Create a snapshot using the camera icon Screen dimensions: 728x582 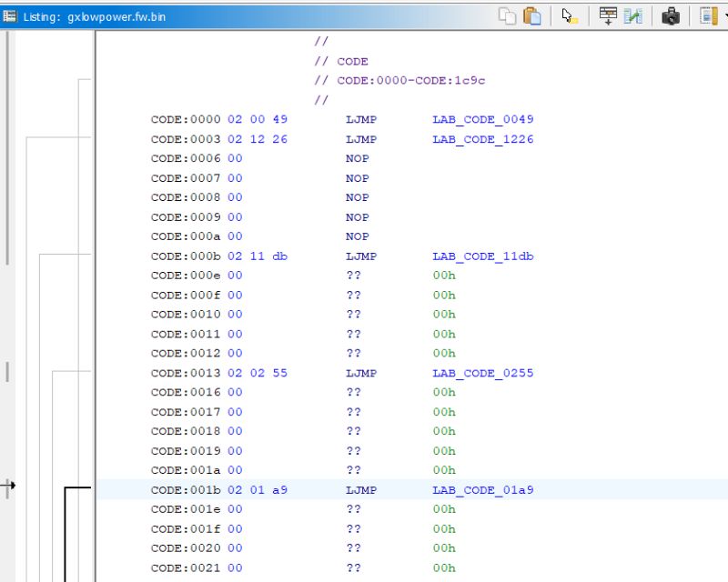[x=671, y=15]
